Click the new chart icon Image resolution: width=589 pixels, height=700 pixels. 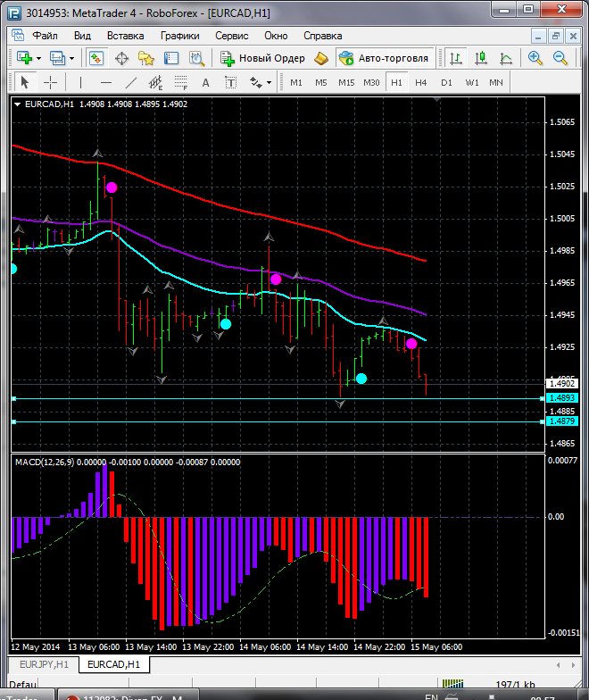click(x=23, y=58)
